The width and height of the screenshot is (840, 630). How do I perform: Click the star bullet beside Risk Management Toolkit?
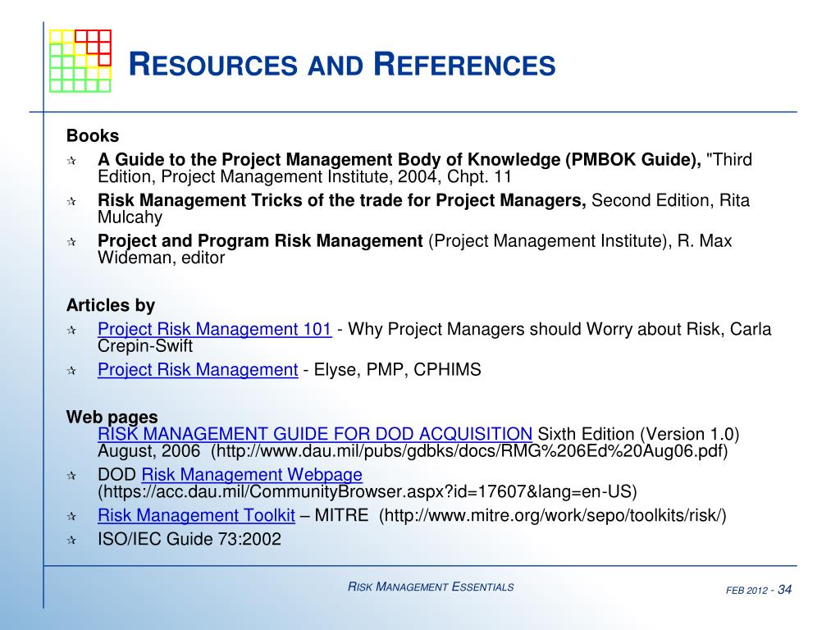[71, 517]
